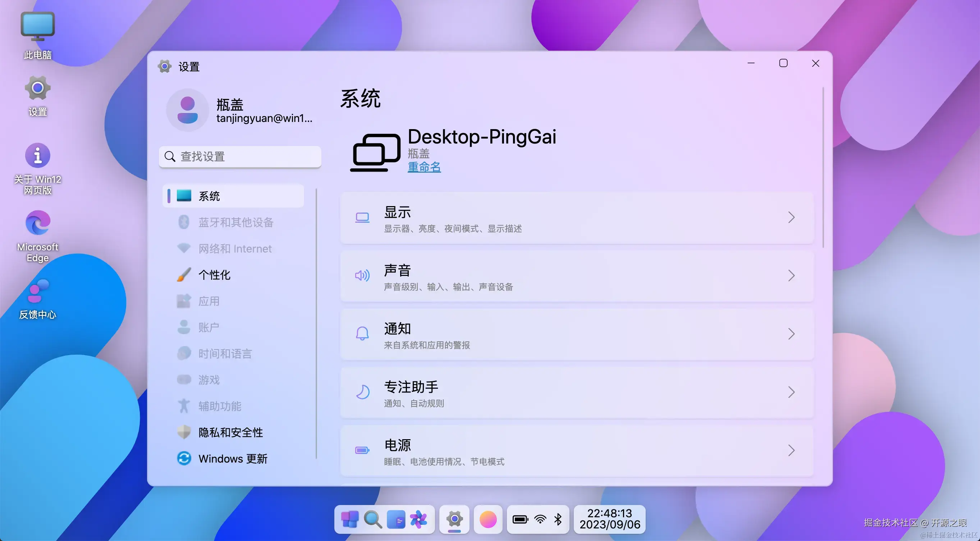
Task: Click the colorful pinwheel taskbar icon
Action: point(418,519)
